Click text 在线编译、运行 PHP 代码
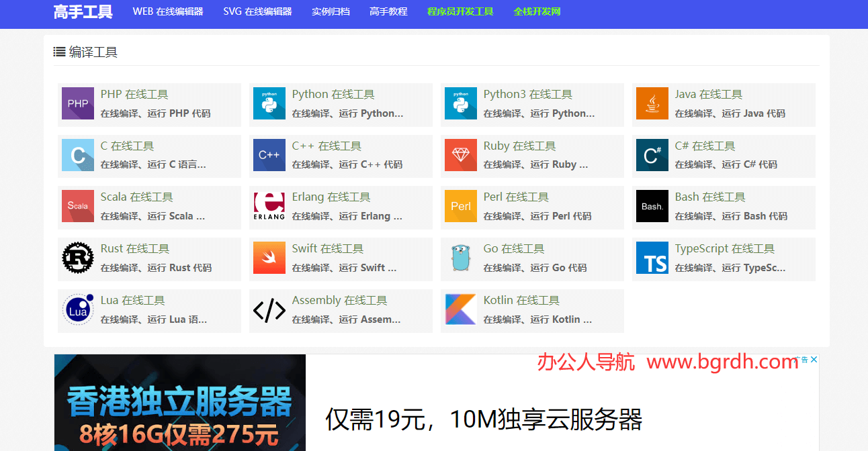This screenshot has width=868, height=451. [x=156, y=113]
